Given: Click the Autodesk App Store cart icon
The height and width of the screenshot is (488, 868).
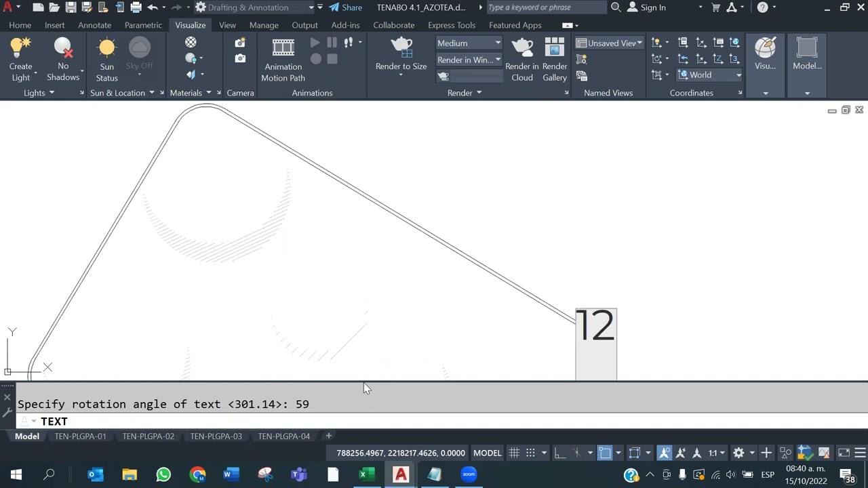Looking at the screenshot, I should (x=715, y=7).
